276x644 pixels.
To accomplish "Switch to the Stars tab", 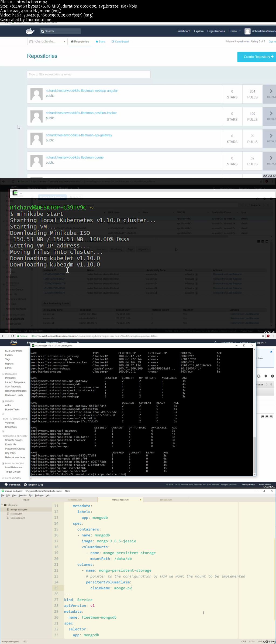I will click(100, 42).
